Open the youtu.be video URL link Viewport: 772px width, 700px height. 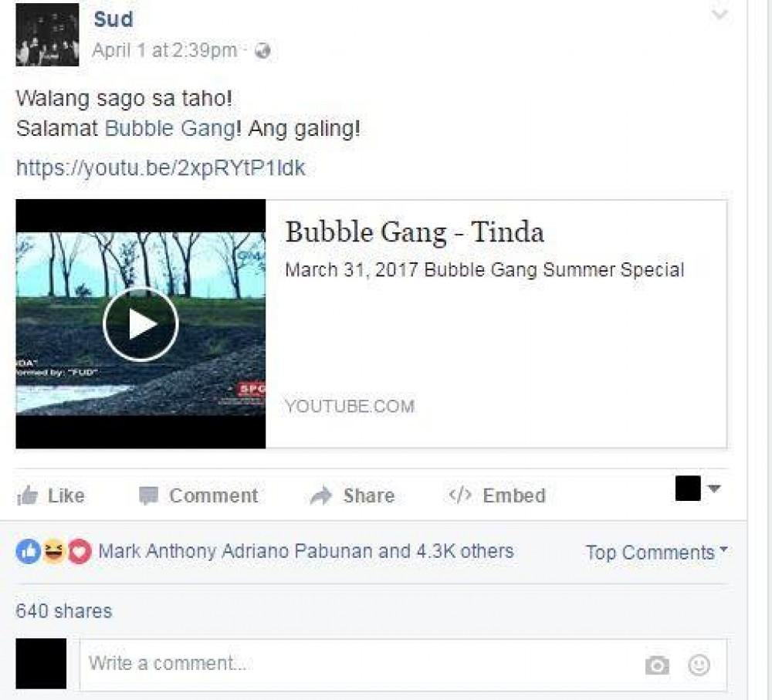click(161, 168)
